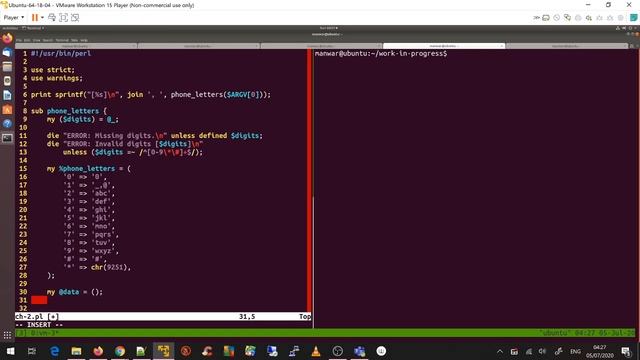This screenshot has width=640, height=360.
Task: Open the terminal Edit menu
Action: [x=27, y=40]
